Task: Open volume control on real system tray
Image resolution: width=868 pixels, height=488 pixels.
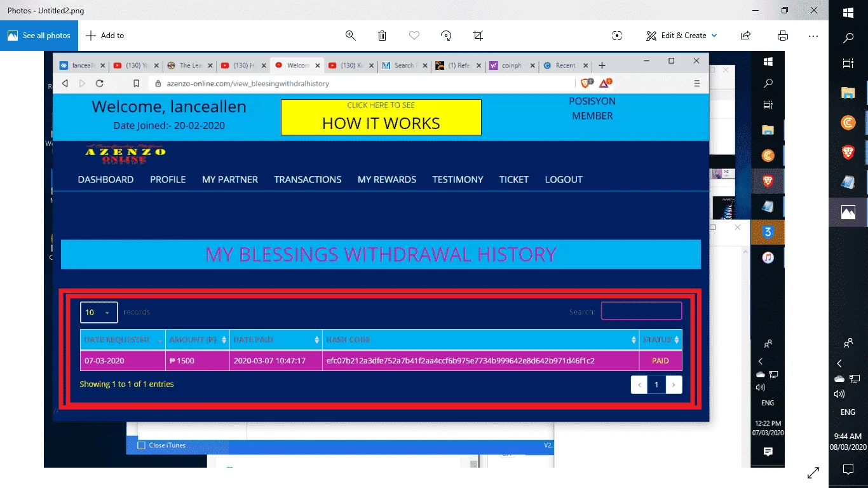Action: point(839,395)
